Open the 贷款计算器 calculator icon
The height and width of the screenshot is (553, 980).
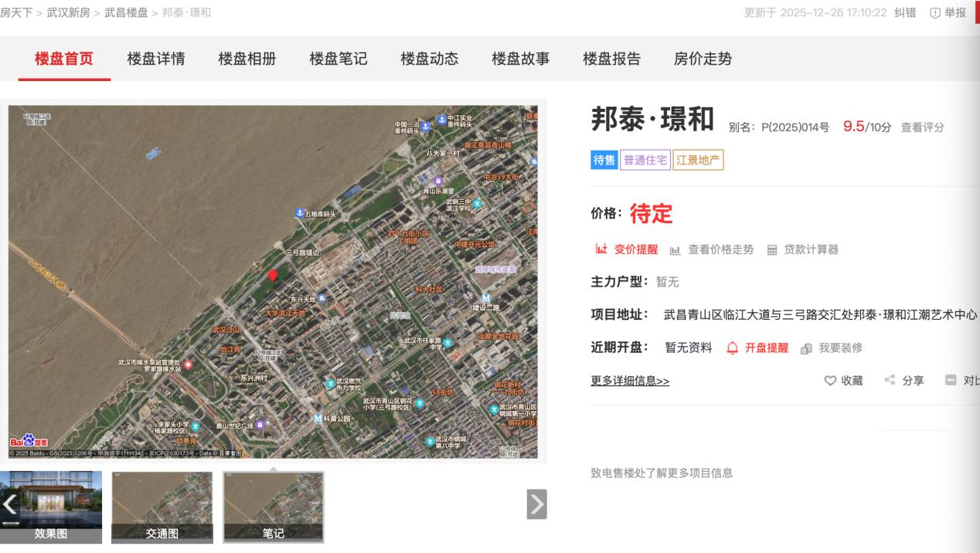pyautogui.click(x=771, y=250)
